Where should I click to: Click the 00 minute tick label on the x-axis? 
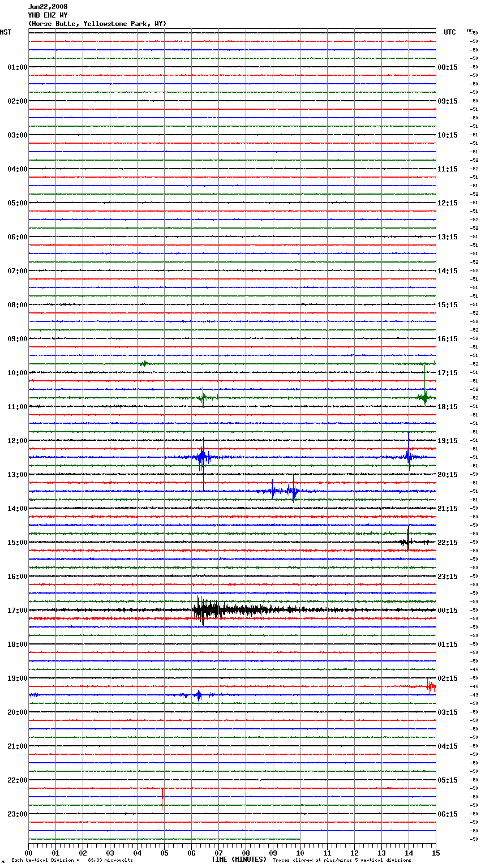(x=29, y=853)
